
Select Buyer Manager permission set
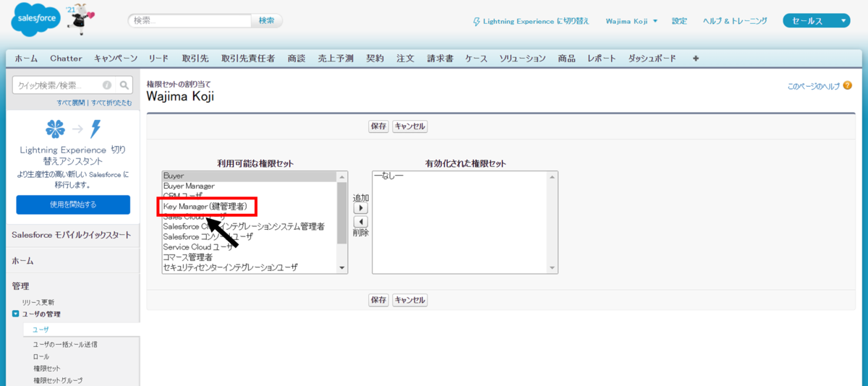point(250,186)
